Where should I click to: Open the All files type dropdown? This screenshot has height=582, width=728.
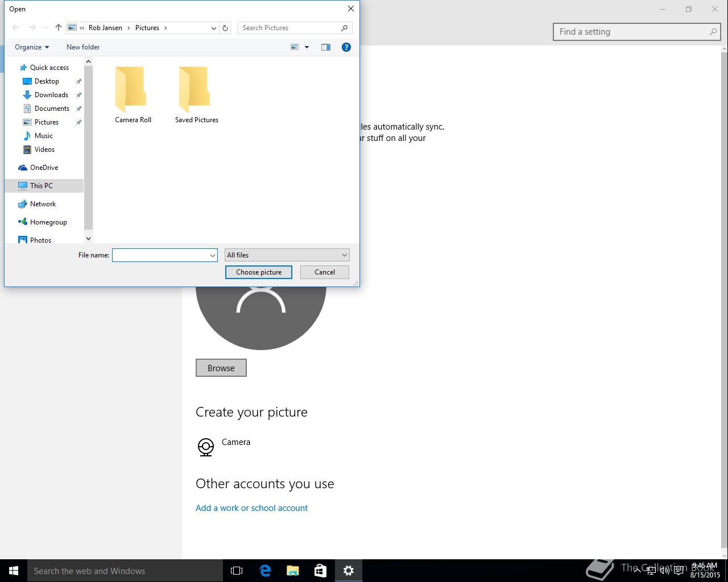287,255
